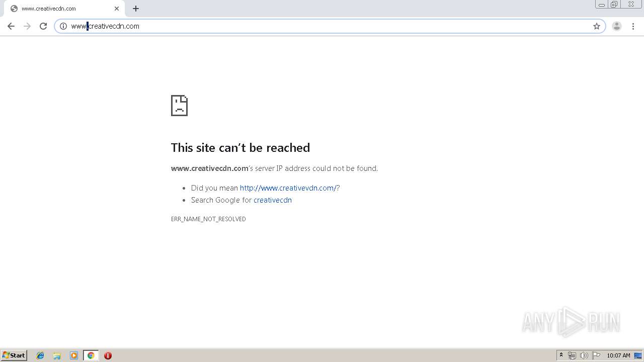Screen dimensions: 644x362
Task: Bookmark this page with the star icon
Action: 597,26
